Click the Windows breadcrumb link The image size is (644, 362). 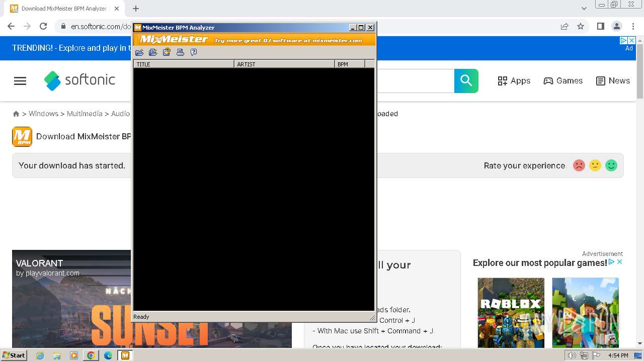click(x=43, y=114)
